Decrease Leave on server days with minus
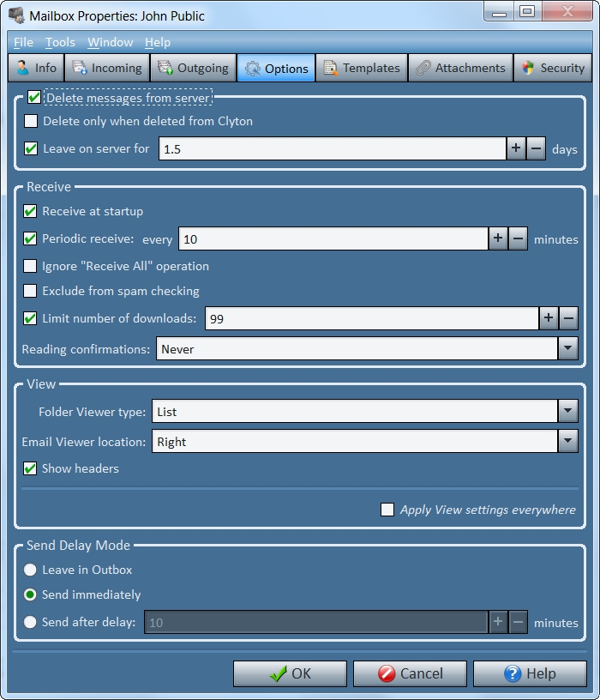The height and width of the screenshot is (700, 600). (x=536, y=148)
